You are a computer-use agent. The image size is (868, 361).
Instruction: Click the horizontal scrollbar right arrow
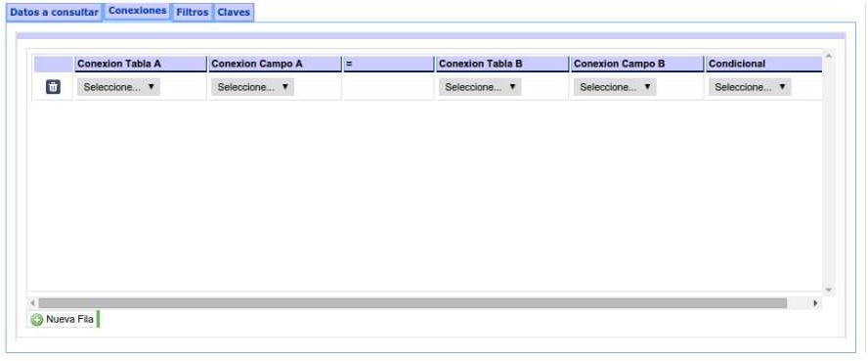pos(815,303)
